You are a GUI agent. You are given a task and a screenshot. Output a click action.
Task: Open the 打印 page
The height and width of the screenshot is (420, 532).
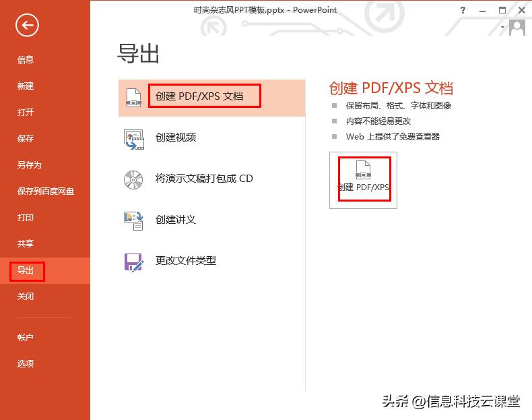26,217
